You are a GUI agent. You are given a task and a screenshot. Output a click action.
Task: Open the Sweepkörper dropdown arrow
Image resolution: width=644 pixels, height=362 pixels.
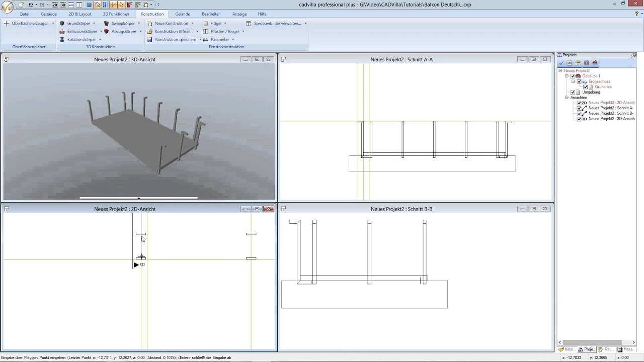(138, 24)
